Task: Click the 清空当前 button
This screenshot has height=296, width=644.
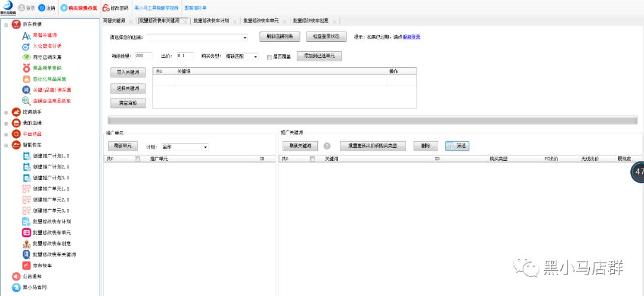Action: 128,103
